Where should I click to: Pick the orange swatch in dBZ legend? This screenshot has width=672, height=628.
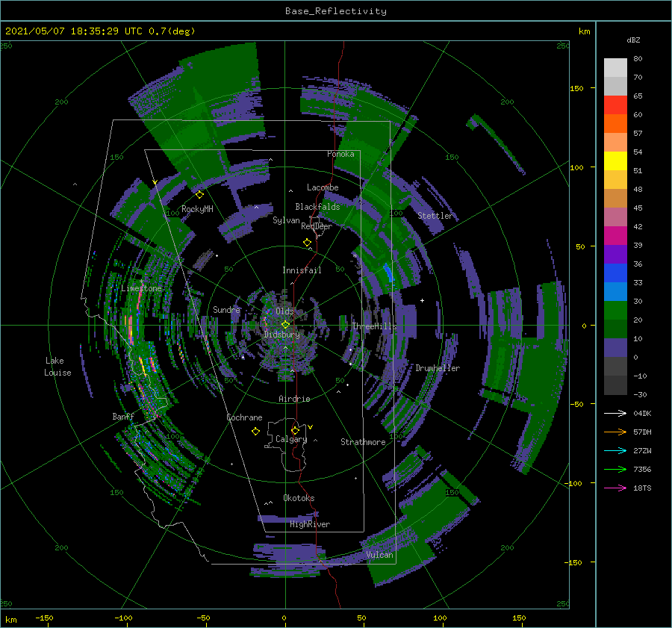tap(615, 124)
